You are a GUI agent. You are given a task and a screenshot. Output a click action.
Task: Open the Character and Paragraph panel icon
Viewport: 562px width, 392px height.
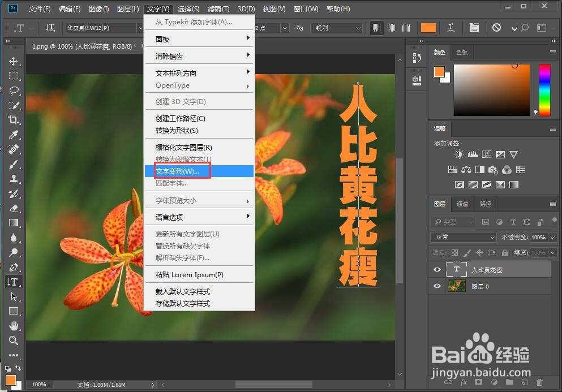tap(474, 28)
